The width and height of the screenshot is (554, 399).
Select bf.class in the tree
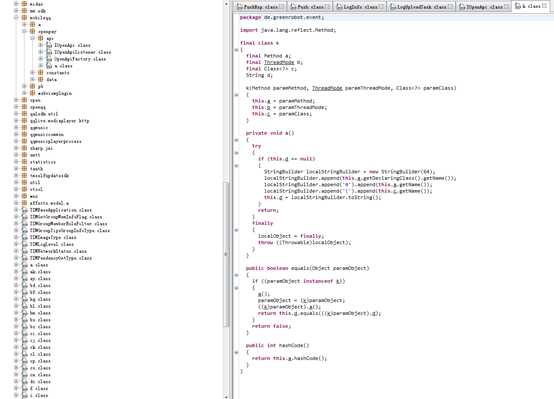click(40, 292)
